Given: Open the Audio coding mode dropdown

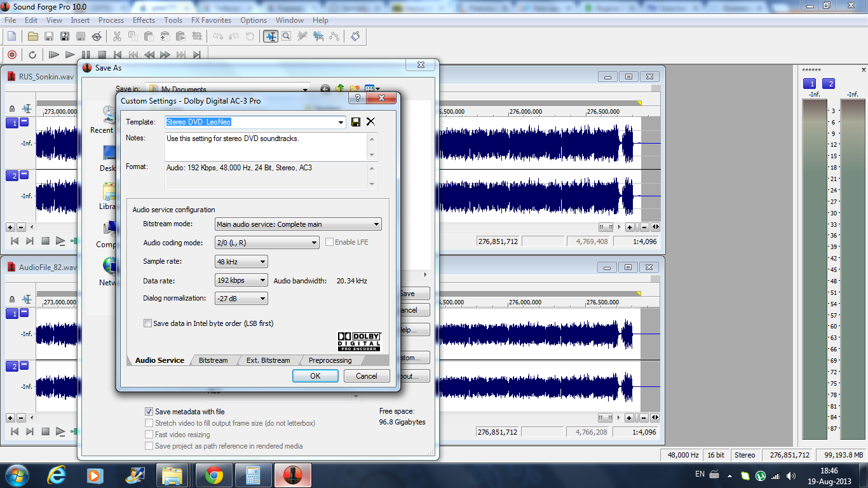Looking at the screenshot, I should click(314, 243).
